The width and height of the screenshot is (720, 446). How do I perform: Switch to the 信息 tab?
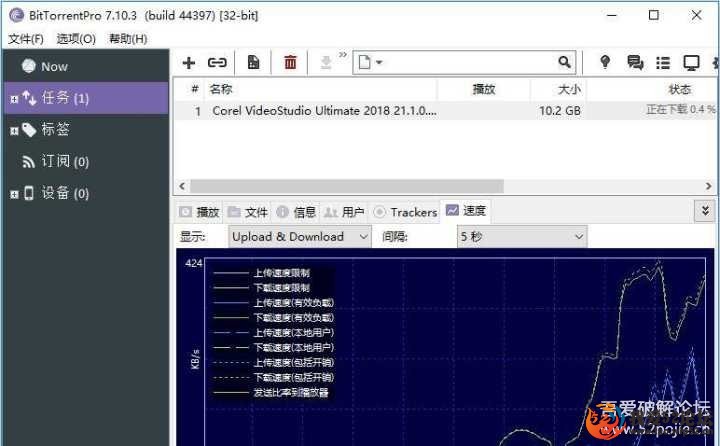[296, 212]
